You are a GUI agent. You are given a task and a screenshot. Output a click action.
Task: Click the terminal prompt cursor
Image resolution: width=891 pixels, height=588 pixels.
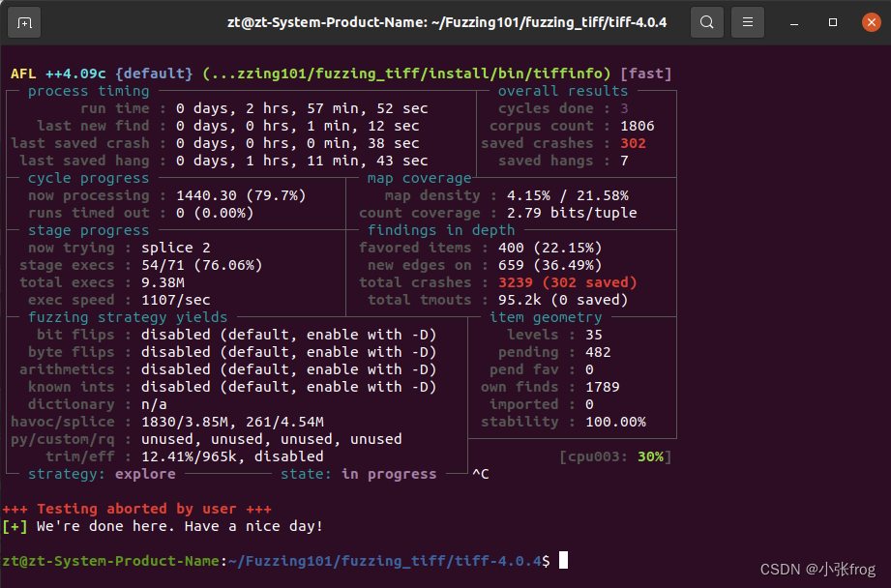click(x=561, y=561)
